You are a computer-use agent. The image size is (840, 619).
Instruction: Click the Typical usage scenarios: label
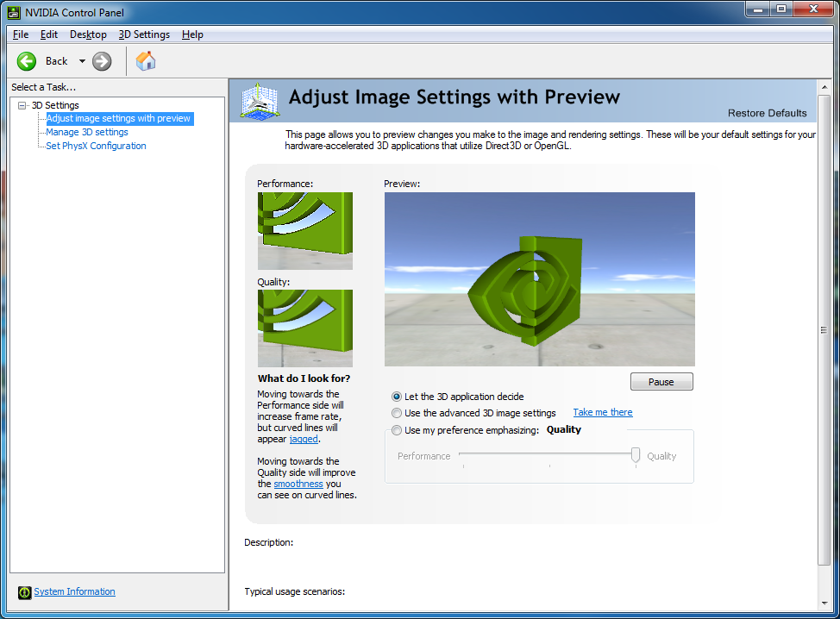pos(295,591)
